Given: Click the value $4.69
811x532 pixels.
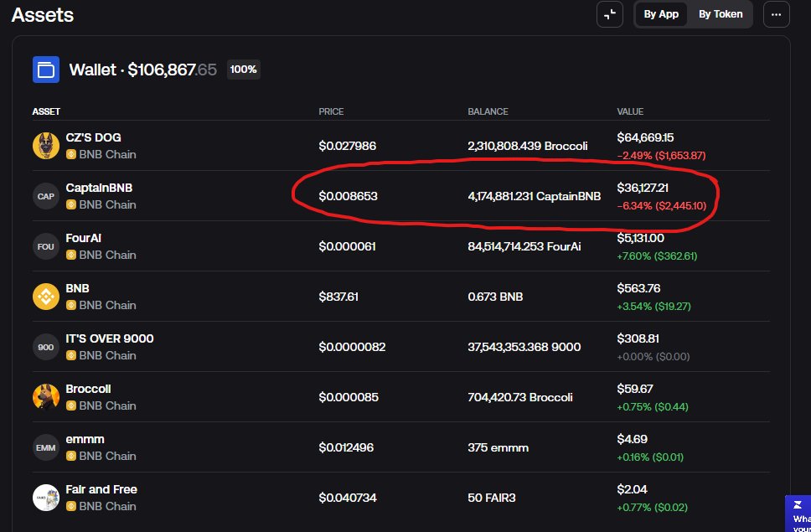Looking at the screenshot, I should click(x=632, y=439).
